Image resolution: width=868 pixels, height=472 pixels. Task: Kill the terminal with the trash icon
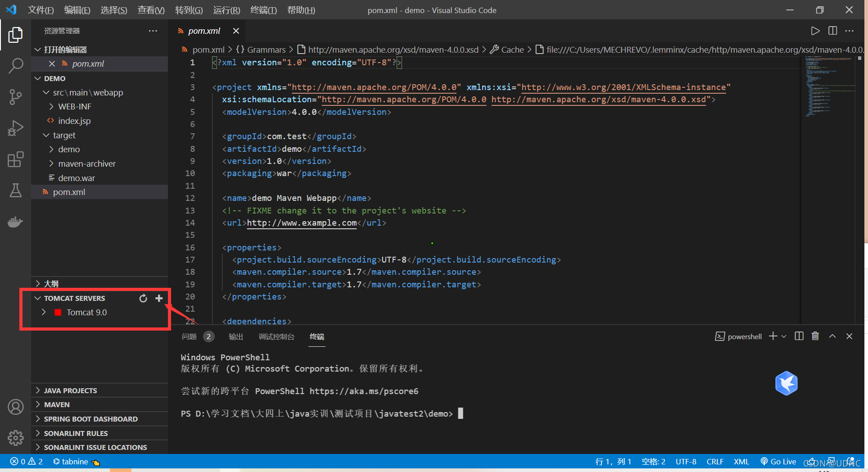pyautogui.click(x=815, y=336)
